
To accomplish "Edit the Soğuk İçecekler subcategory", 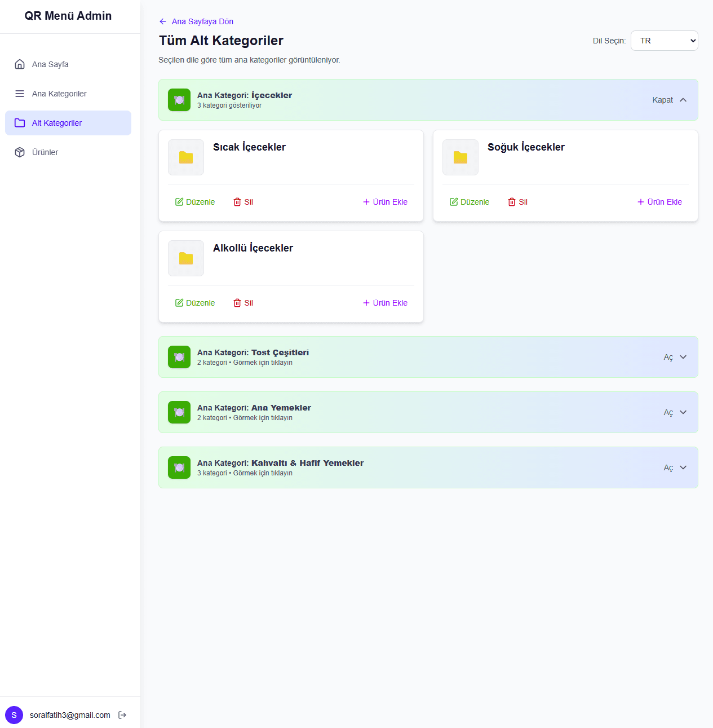I will 470,202.
